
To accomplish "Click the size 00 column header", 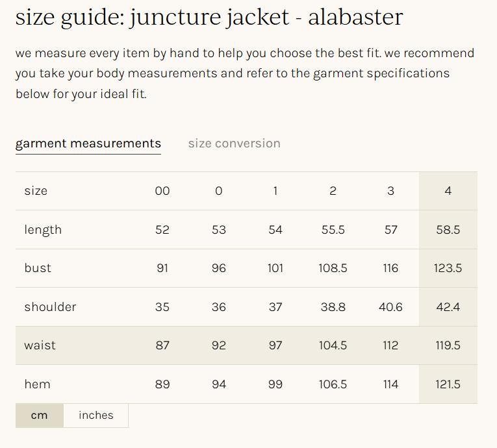I will coord(162,191).
